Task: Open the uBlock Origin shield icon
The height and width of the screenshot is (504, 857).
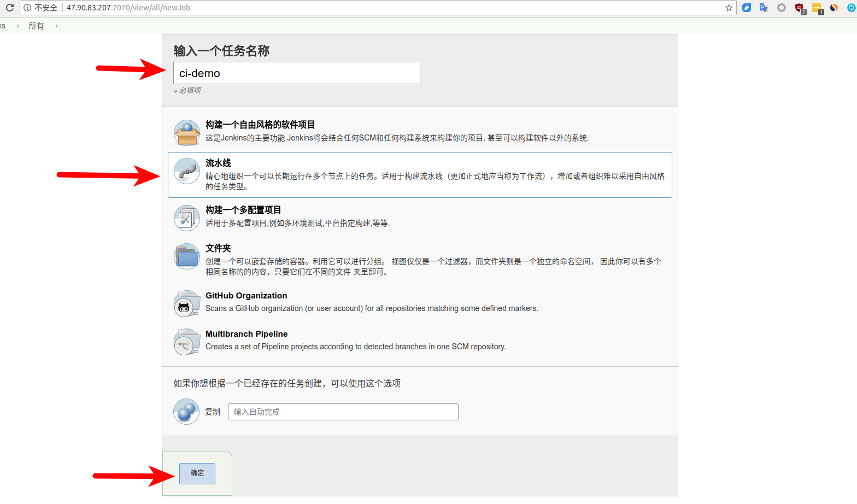Action: tap(800, 8)
